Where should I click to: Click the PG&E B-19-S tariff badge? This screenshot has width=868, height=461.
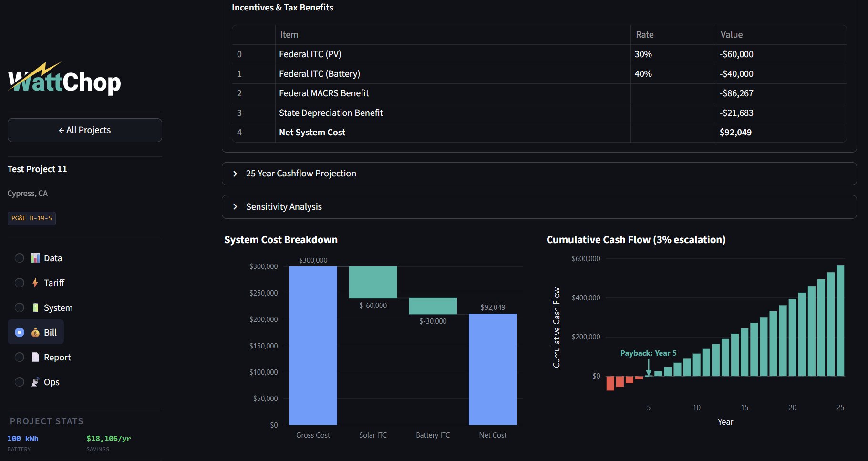click(31, 218)
